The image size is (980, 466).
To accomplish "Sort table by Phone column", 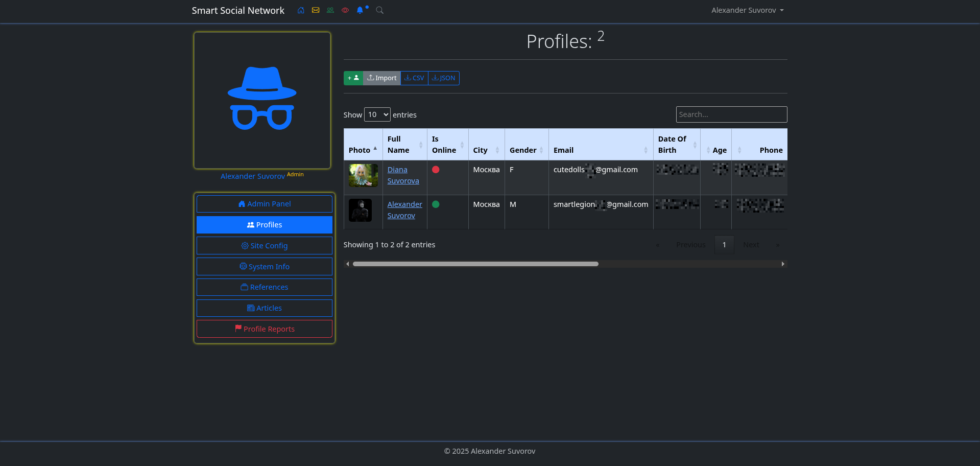I will click(x=759, y=145).
